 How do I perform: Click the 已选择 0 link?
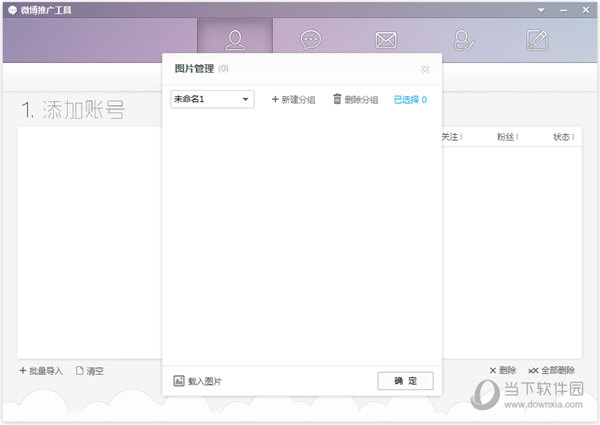[410, 100]
